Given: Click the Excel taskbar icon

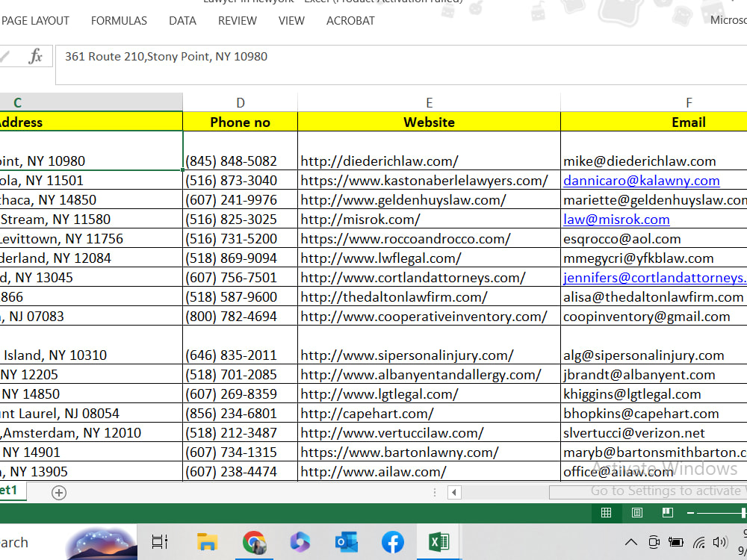Looking at the screenshot, I should (x=438, y=542).
